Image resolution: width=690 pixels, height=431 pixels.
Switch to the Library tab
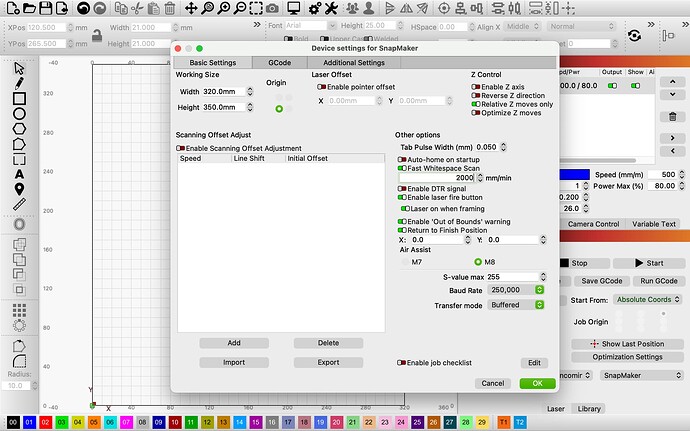tap(589, 409)
